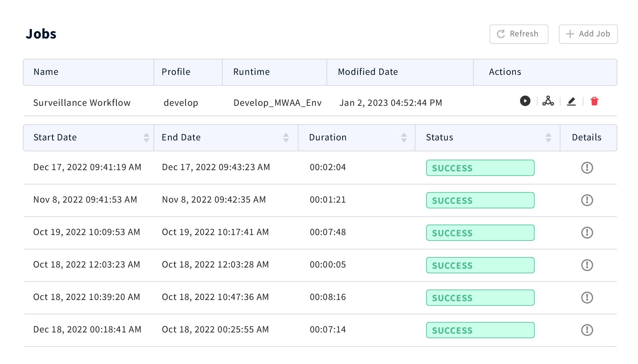Image resolution: width=638 pixels, height=364 pixels.
Task: View details of Nov 8, 2022 run
Action: pyautogui.click(x=587, y=200)
